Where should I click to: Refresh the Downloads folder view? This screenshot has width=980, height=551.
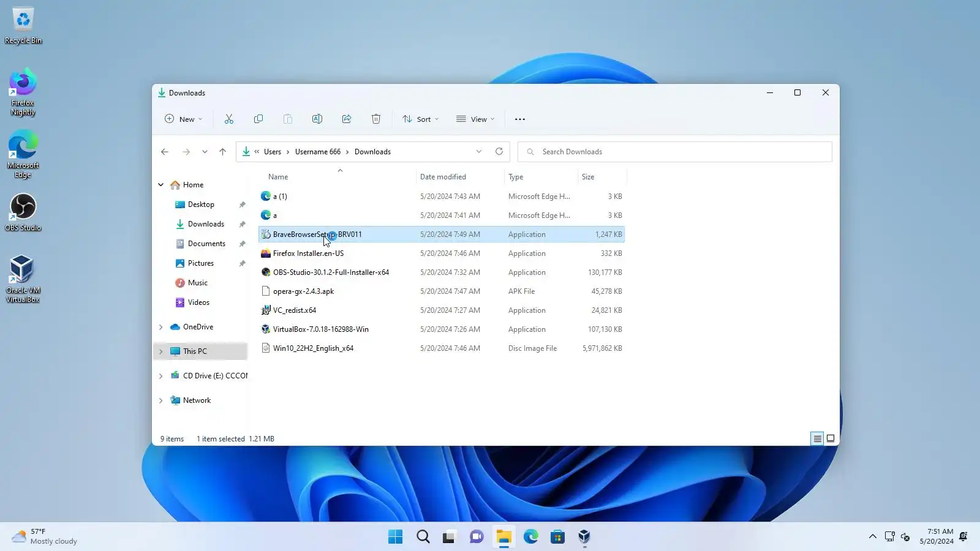(x=499, y=152)
